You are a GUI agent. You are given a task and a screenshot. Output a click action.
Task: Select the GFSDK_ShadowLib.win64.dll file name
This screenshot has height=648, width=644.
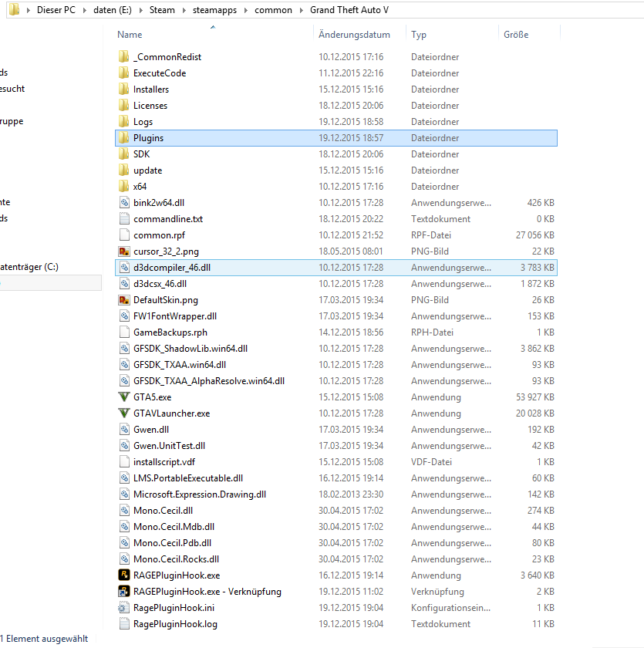pyautogui.click(x=191, y=349)
